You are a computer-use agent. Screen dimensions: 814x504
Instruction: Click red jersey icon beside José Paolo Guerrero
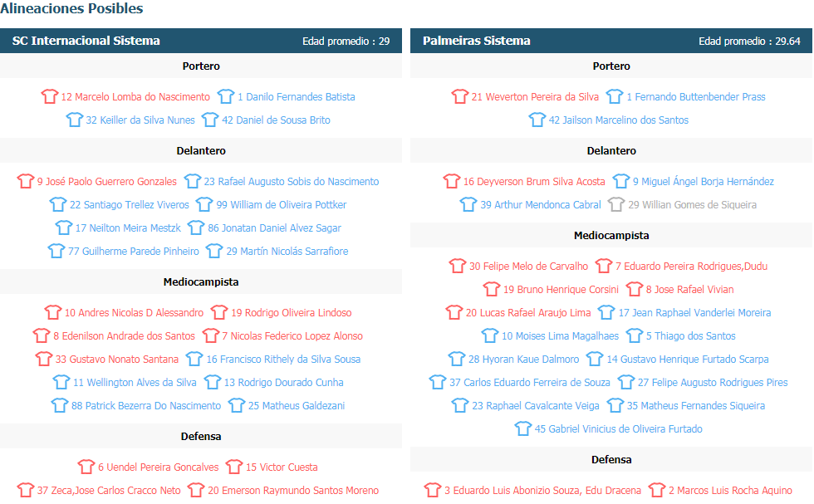coord(26,181)
